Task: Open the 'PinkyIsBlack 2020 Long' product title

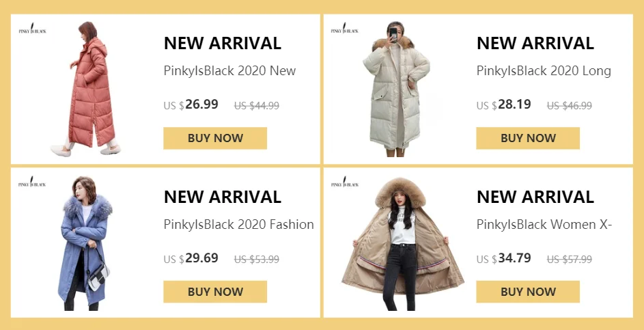Action: point(544,70)
